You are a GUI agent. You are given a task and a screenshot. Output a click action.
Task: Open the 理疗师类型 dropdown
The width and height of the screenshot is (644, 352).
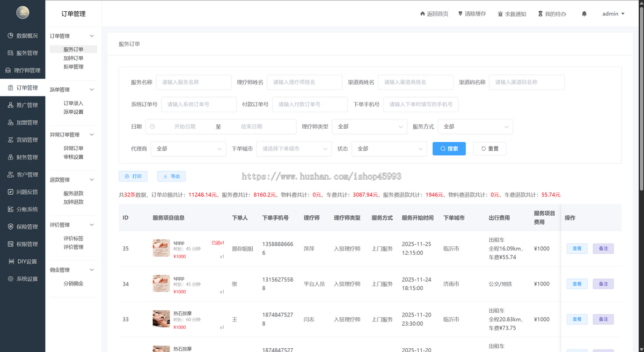[x=369, y=127]
